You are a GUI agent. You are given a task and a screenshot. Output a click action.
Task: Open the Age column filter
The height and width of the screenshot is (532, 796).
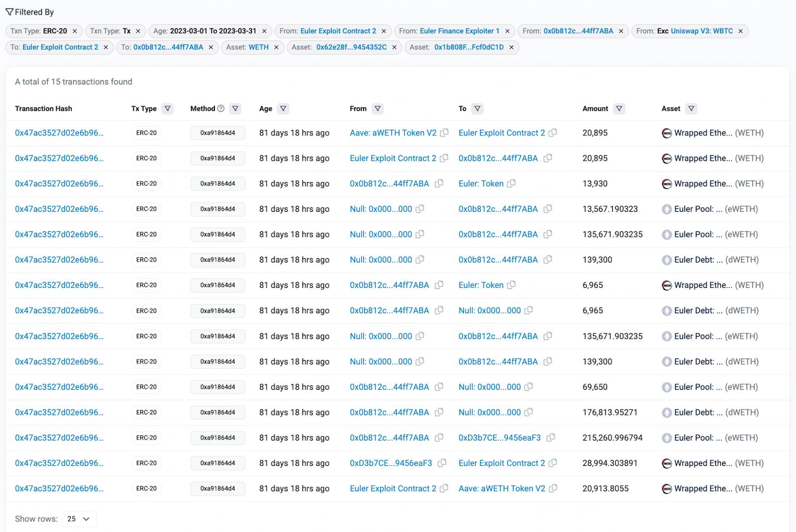(283, 108)
